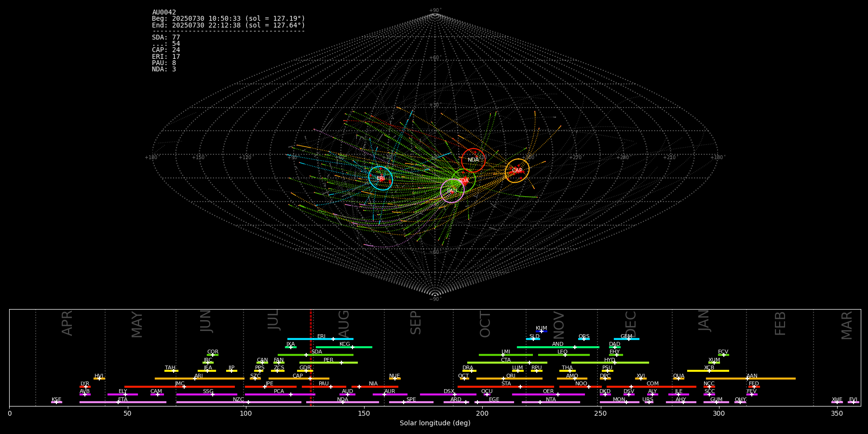
Task: Click the SSG shower label in timeline
Action: click(x=208, y=391)
